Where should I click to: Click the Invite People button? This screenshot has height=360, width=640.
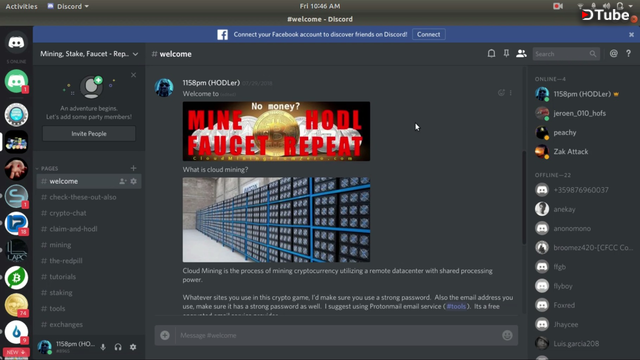89,133
